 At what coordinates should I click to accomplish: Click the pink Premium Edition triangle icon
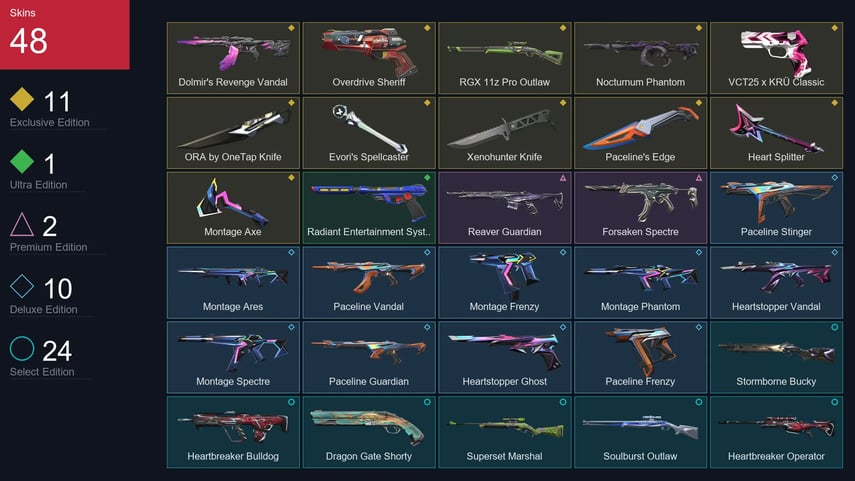pos(22,224)
